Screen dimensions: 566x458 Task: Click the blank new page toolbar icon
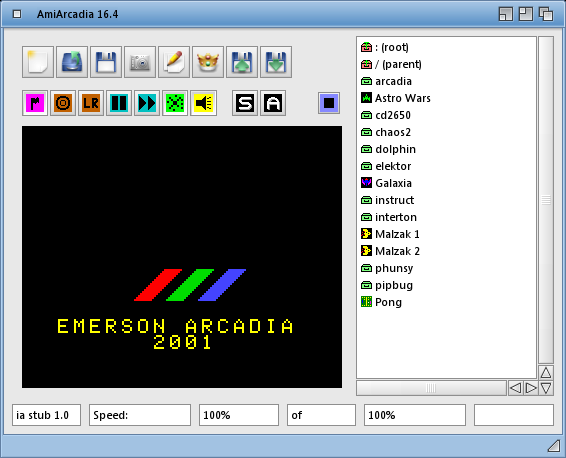(38, 62)
